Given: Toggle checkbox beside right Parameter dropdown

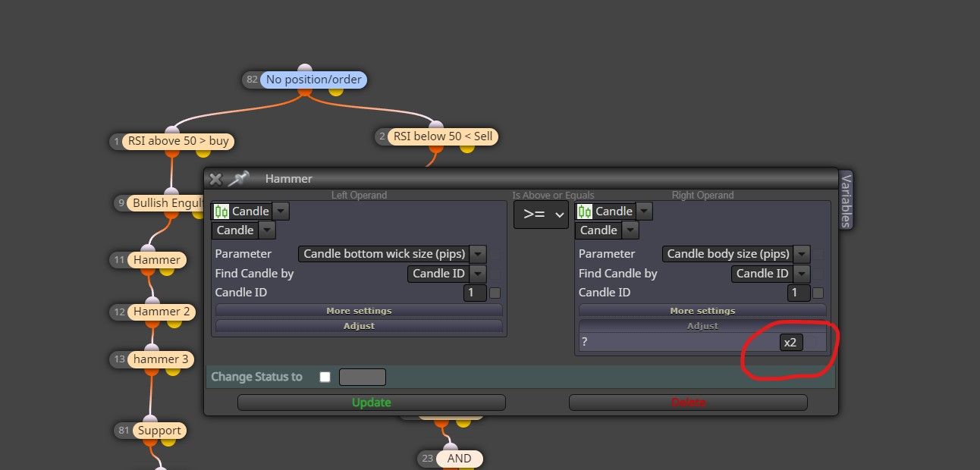Looking at the screenshot, I should tap(818, 254).
